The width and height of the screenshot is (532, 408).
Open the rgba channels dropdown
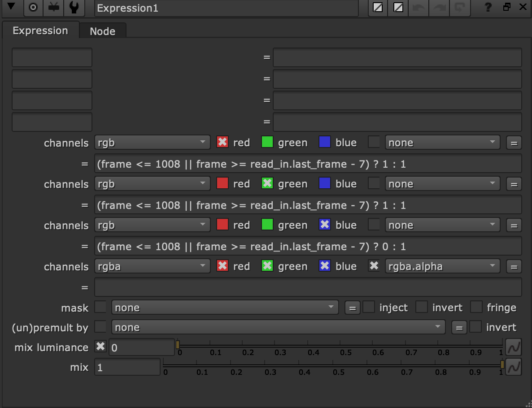(x=153, y=266)
